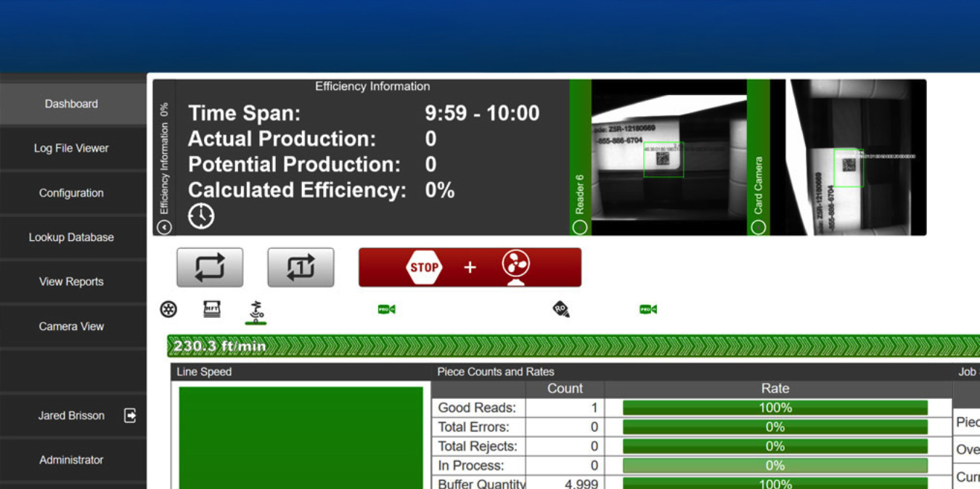This screenshot has width=980, height=489.
Task: Open the Dashboard menu item
Action: click(x=71, y=104)
